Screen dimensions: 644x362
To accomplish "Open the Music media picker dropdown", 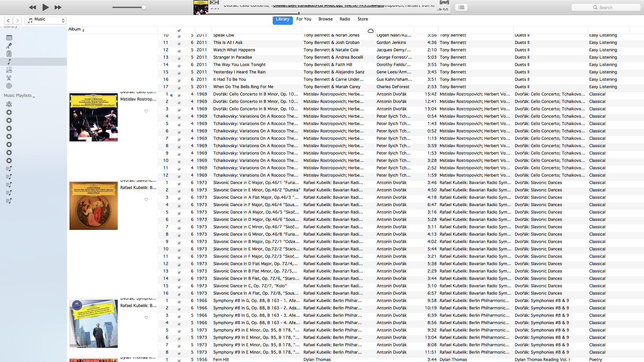I will (x=45, y=20).
